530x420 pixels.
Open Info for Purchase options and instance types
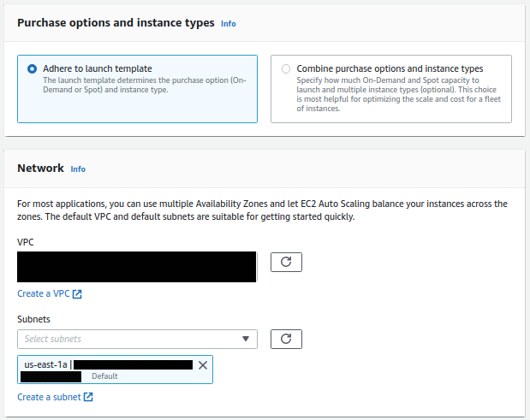tap(229, 24)
